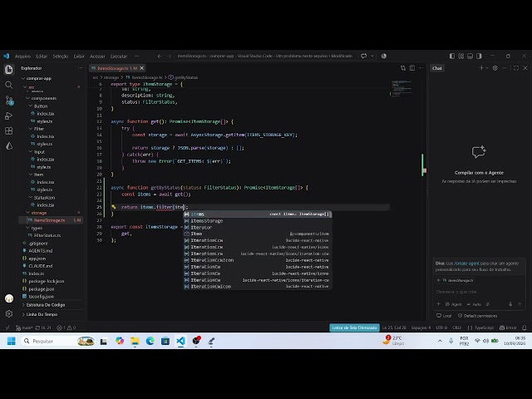Viewport: 532px width, 399px height.
Task: Open the Arquivo menu
Action: (x=22, y=57)
